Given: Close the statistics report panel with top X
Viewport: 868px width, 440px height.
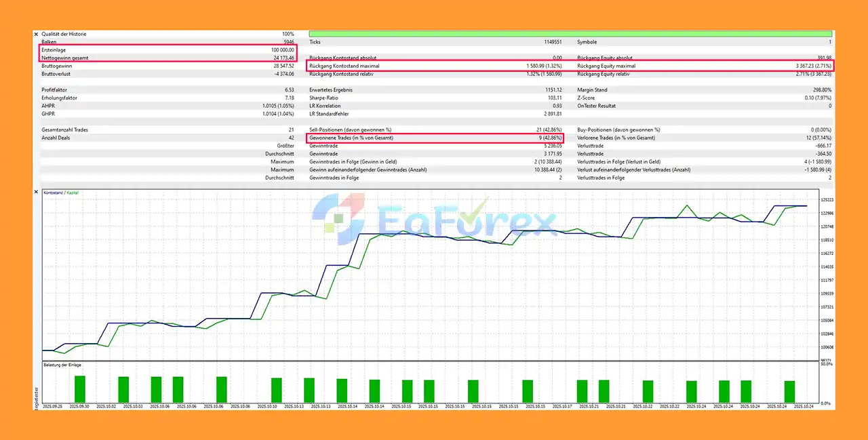Looking at the screenshot, I should click(37, 34).
